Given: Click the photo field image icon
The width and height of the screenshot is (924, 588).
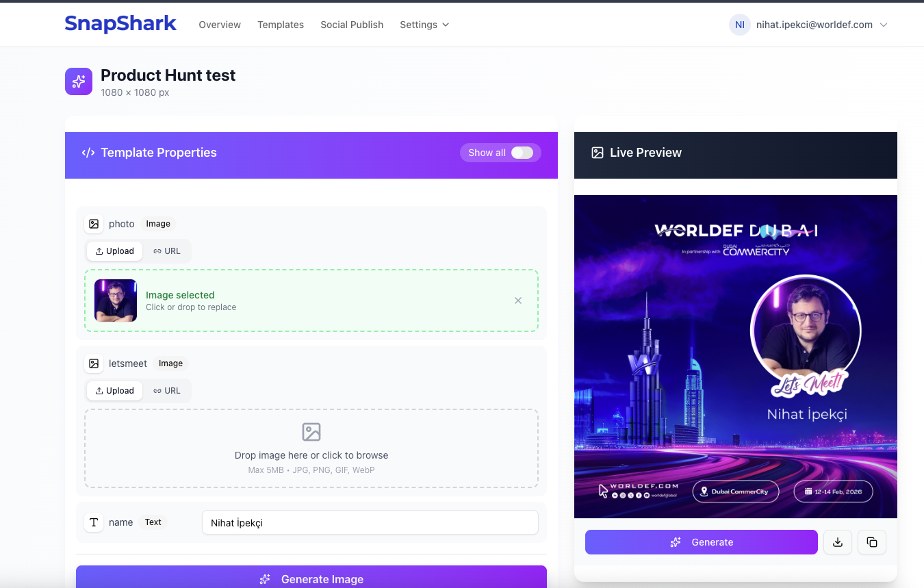Looking at the screenshot, I should tap(94, 224).
